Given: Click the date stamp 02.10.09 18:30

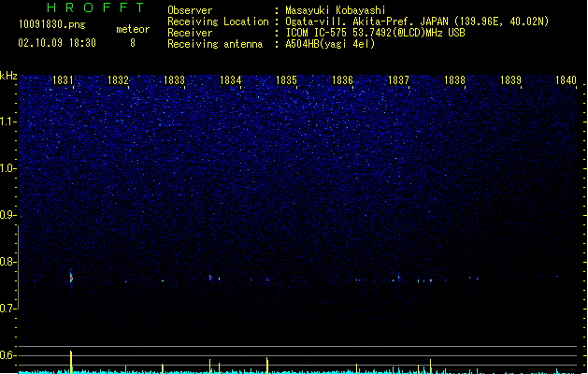Looking at the screenshot, I should tap(57, 43).
